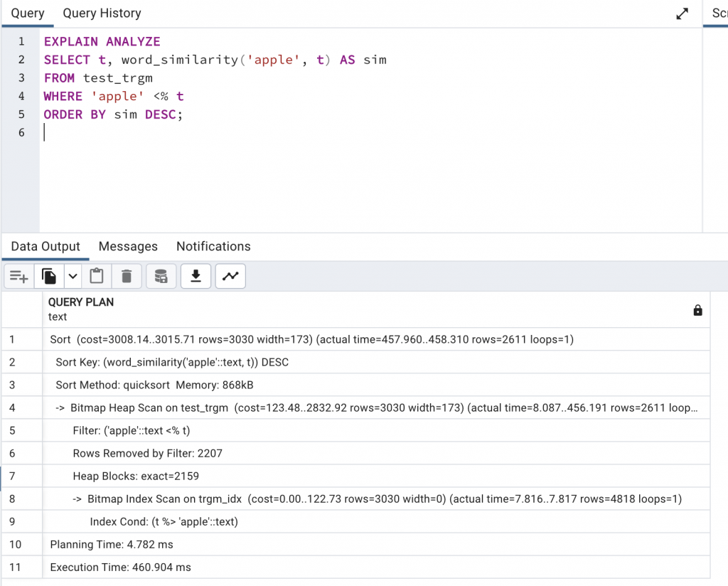The height and width of the screenshot is (586, 728).
Task: Select the Filter ('apple'::text <% t) row
Action: click(376, 430)
